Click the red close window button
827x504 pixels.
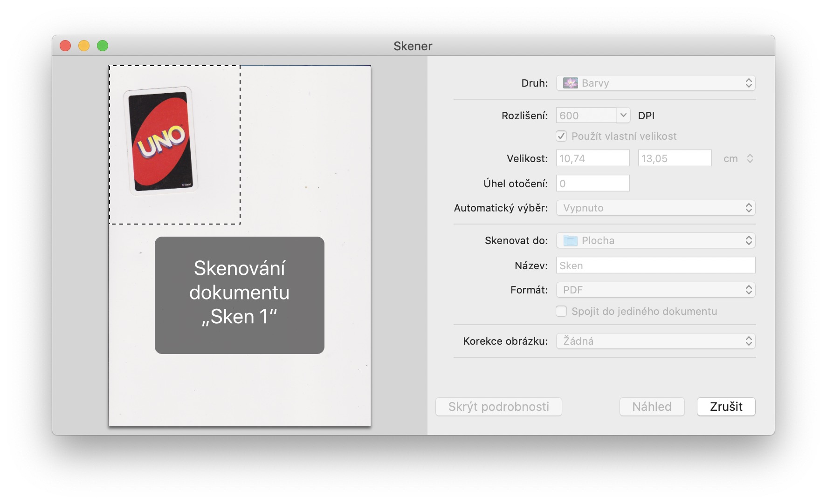[65, 46]
